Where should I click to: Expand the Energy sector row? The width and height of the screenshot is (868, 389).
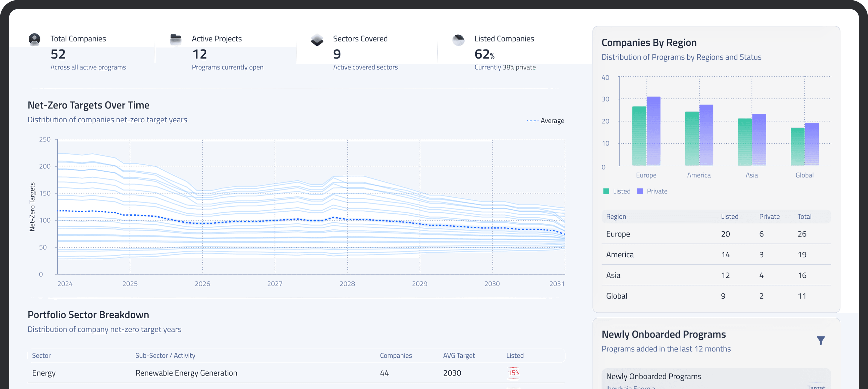[x=44, y=373]
